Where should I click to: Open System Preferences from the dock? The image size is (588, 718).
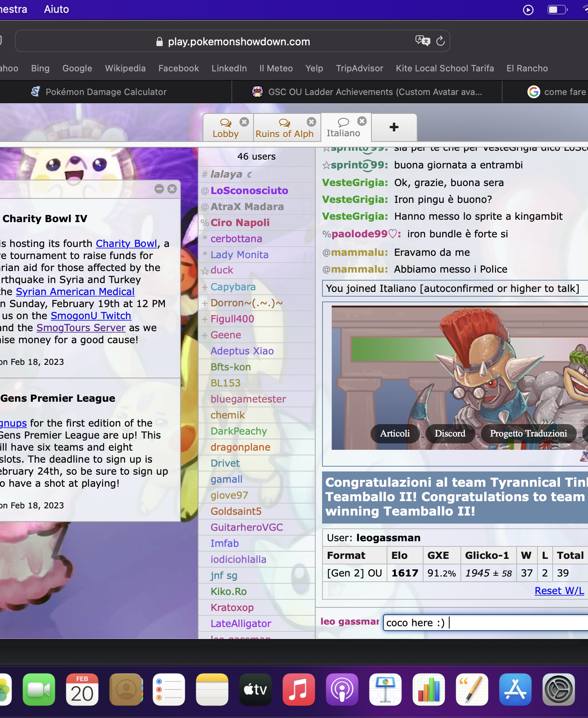[559, 689]
